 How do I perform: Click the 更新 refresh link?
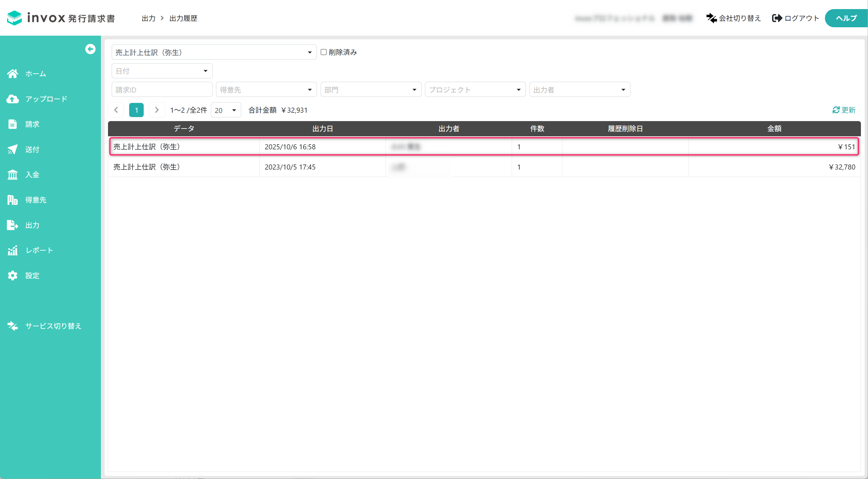tap(844, 110)
